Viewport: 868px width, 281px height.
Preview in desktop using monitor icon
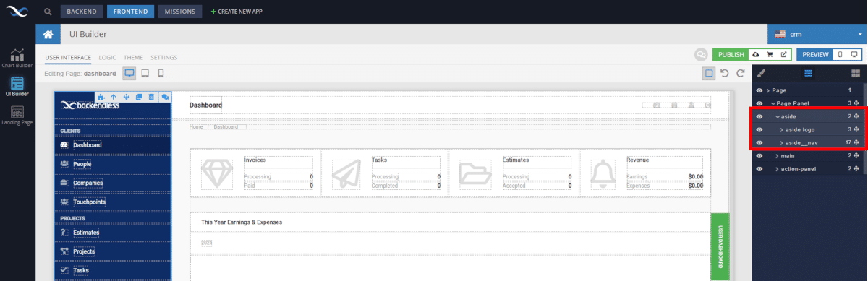pos(854,54)
